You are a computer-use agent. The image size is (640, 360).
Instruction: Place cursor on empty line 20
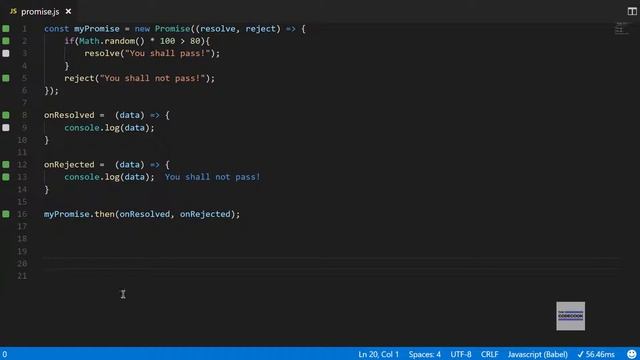point(333,263)
